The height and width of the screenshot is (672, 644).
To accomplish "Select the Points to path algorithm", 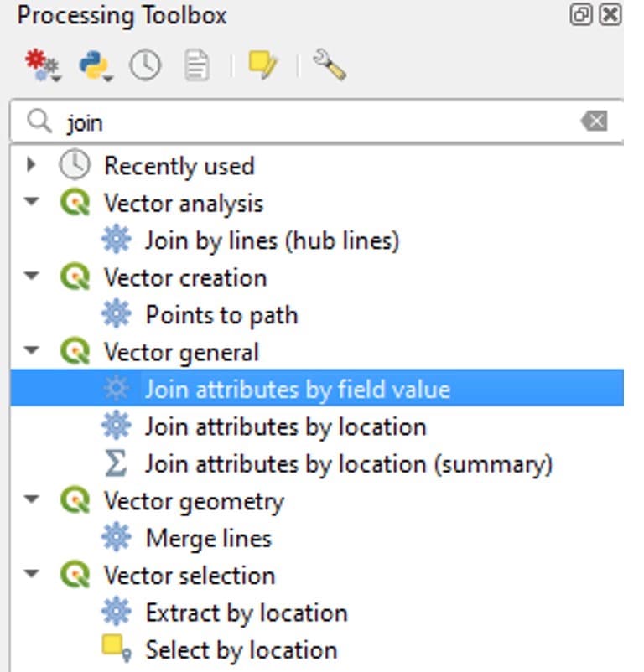I will pos(221,315).
